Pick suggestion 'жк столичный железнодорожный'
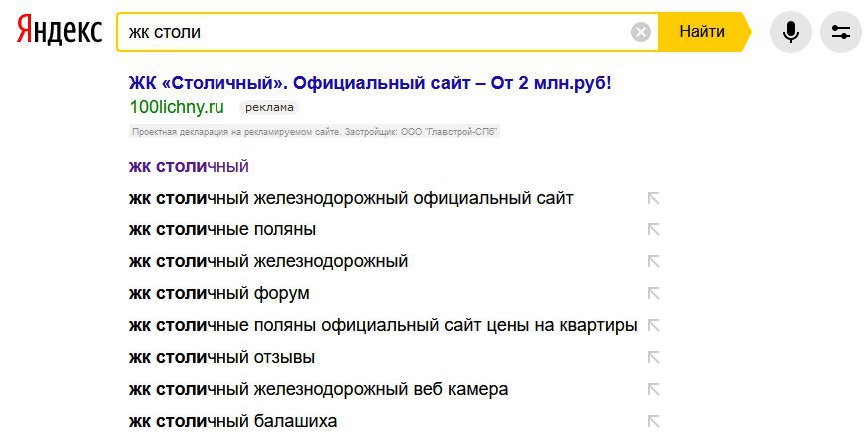 click(x=268, y=261)
